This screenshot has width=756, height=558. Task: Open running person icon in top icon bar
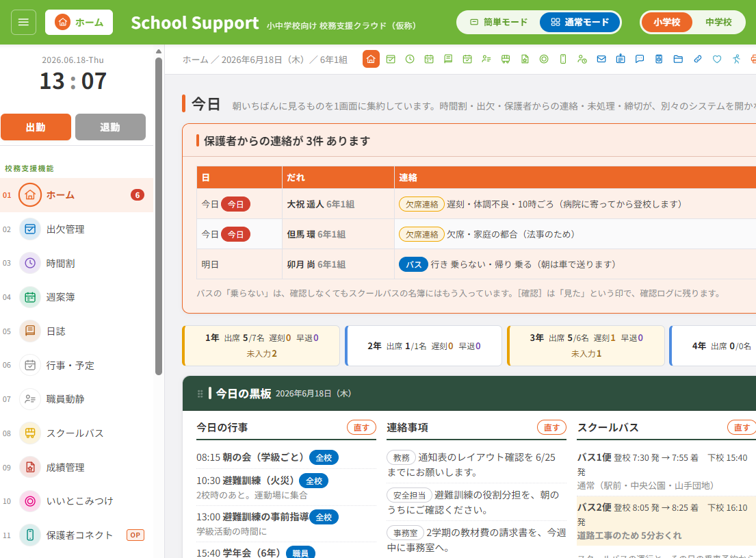(736, 59)
